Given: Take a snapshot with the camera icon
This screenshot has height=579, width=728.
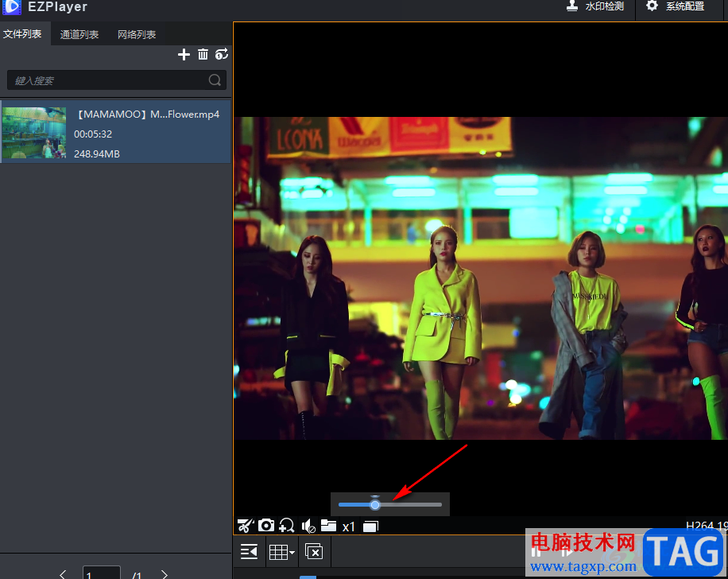Looking at the screenshot, I should click(266, 526).
